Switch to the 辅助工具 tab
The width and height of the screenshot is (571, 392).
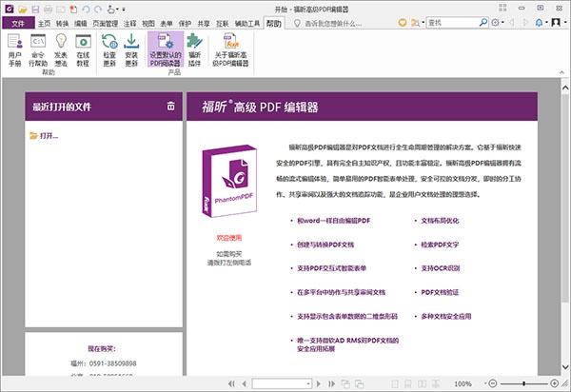point(247,23)
